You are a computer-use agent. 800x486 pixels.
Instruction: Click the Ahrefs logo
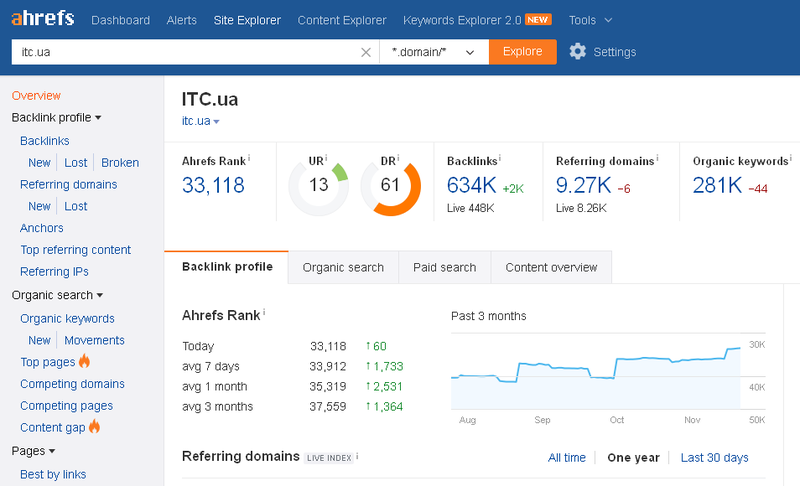43,19
